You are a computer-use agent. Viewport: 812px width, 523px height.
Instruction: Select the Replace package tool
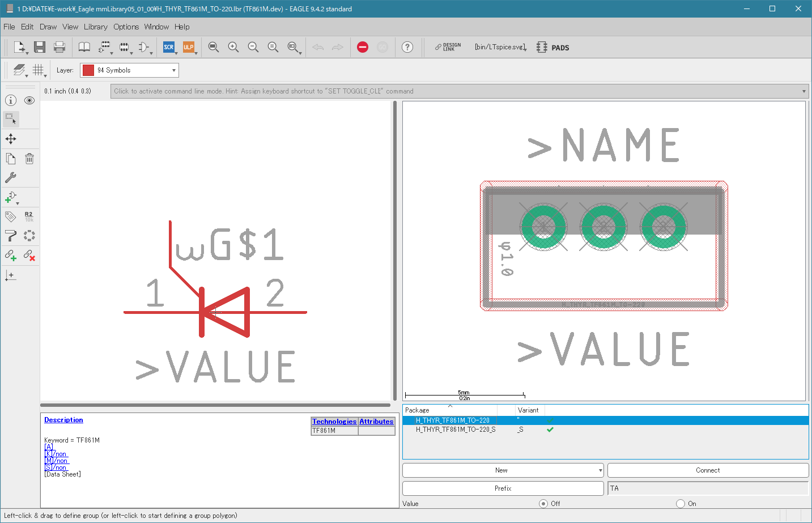(29, 236)
